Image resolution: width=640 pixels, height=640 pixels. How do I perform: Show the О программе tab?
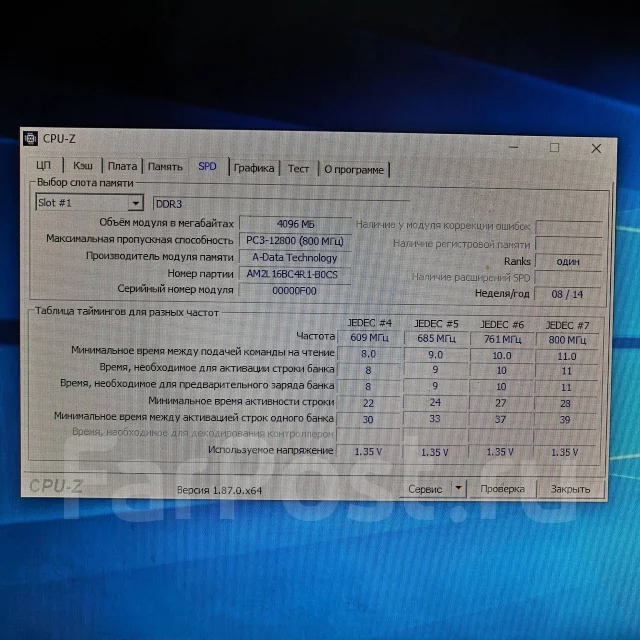point(354,169)
